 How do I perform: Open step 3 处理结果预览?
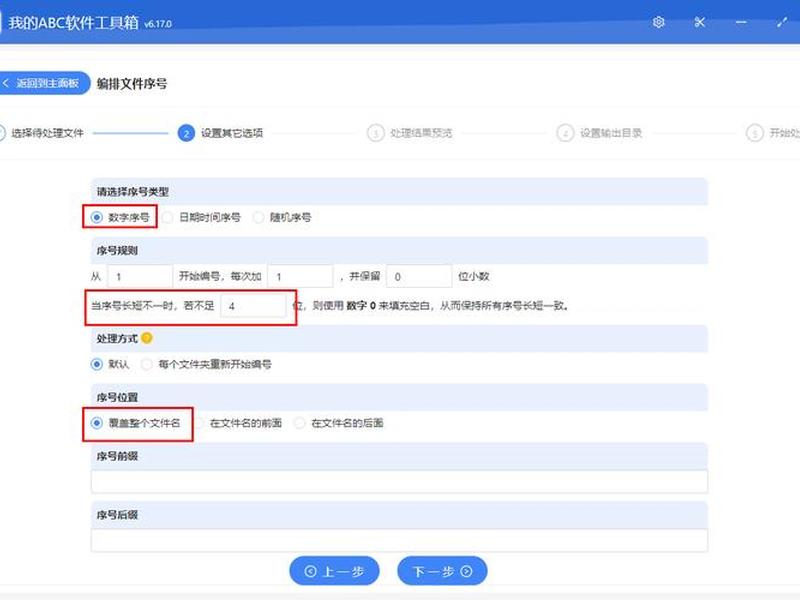410,133
